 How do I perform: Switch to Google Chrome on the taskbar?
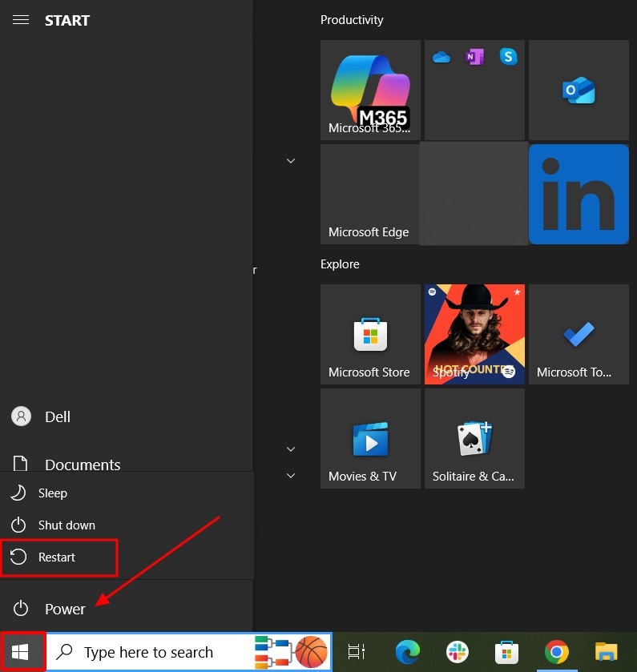point(556,652)
